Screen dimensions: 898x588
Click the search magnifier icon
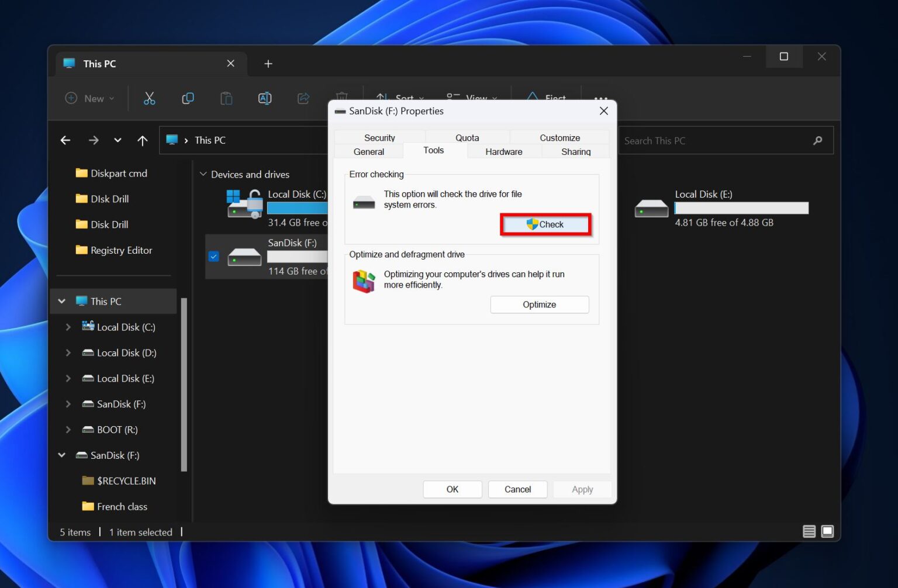[817, 140]
